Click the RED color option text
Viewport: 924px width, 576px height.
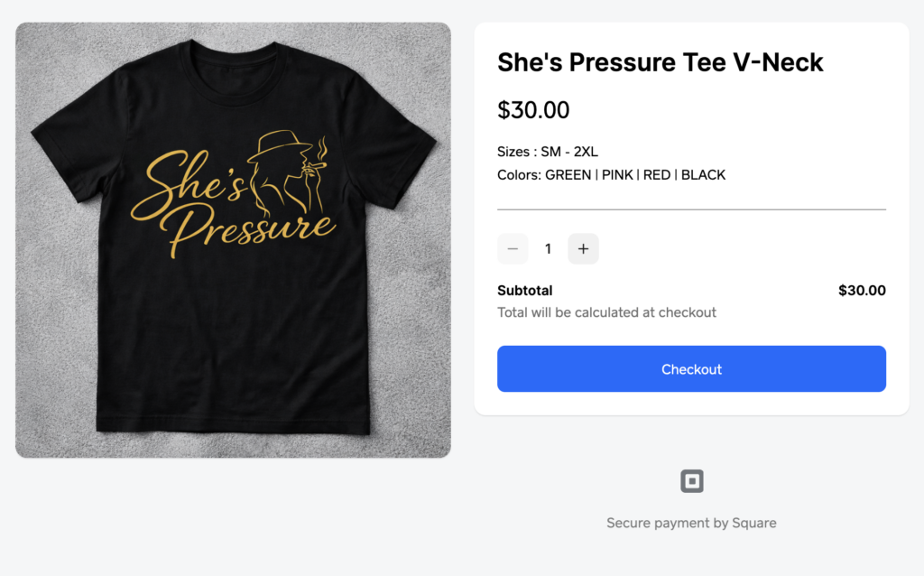pyautogui.click(x=657, y=175)
